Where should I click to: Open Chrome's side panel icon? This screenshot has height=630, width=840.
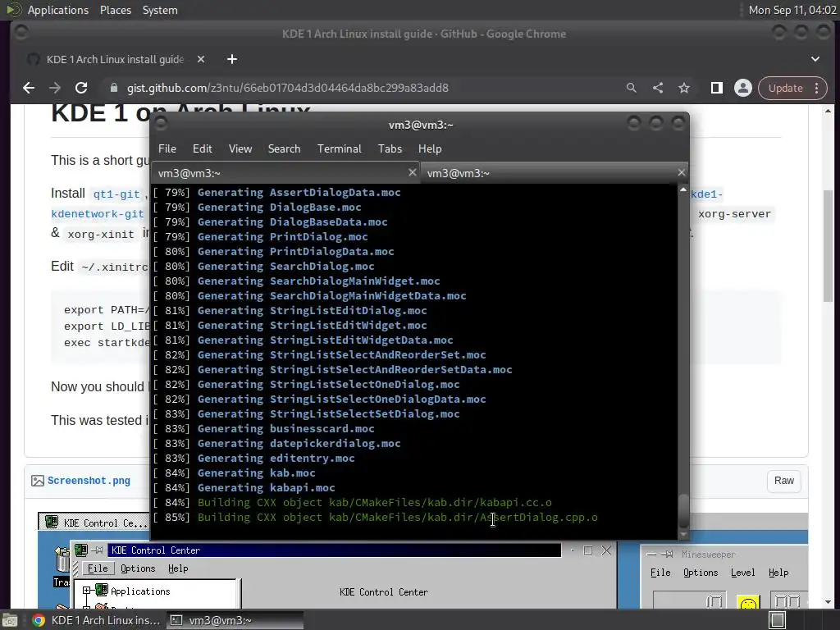click(717, 88)
